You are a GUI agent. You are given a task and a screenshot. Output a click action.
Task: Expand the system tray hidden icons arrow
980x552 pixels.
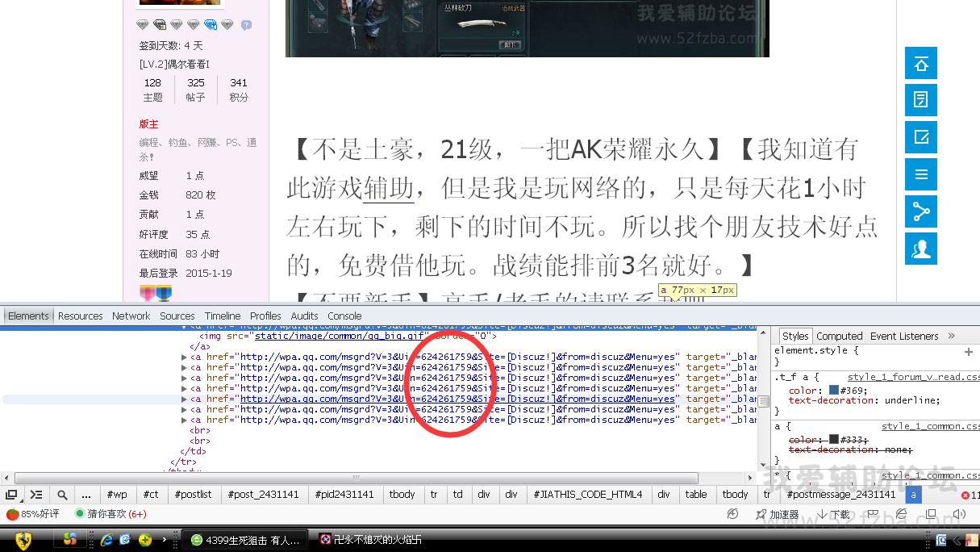tap(958, 540)
